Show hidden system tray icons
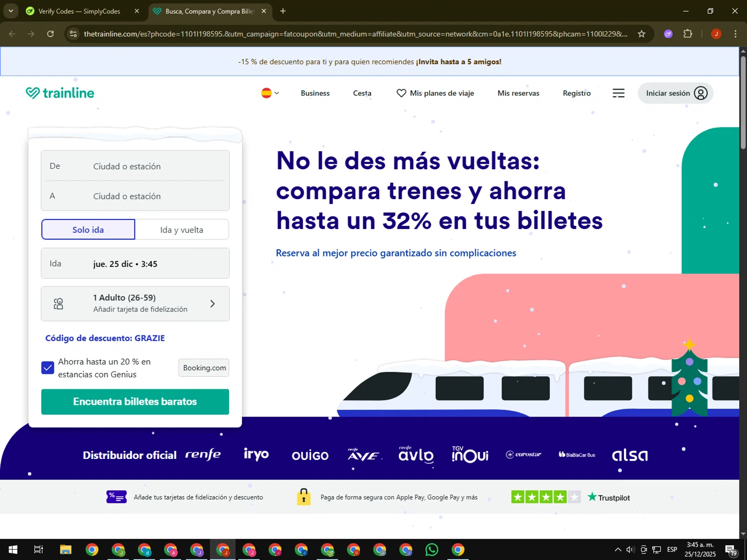 pos(618,550)
